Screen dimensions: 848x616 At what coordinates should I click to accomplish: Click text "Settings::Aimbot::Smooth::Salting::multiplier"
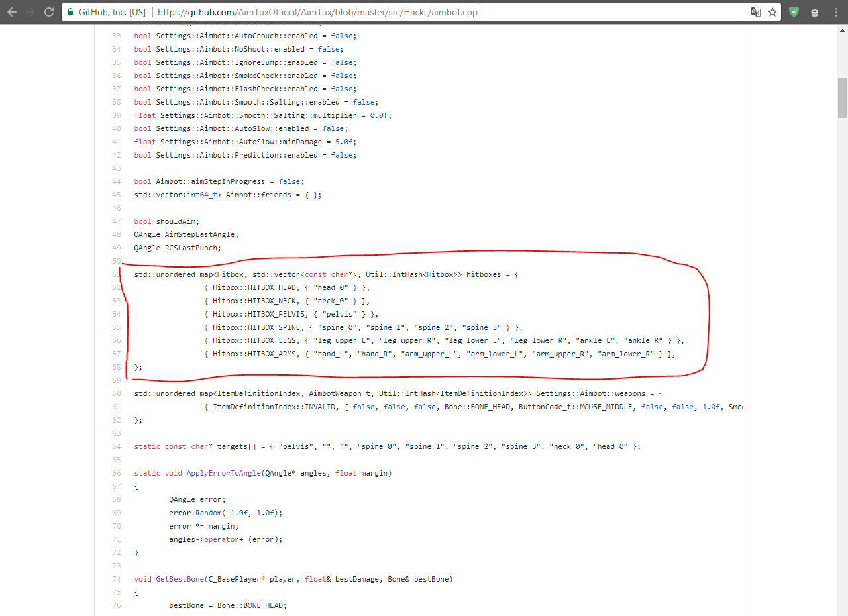tap(258, 115)
